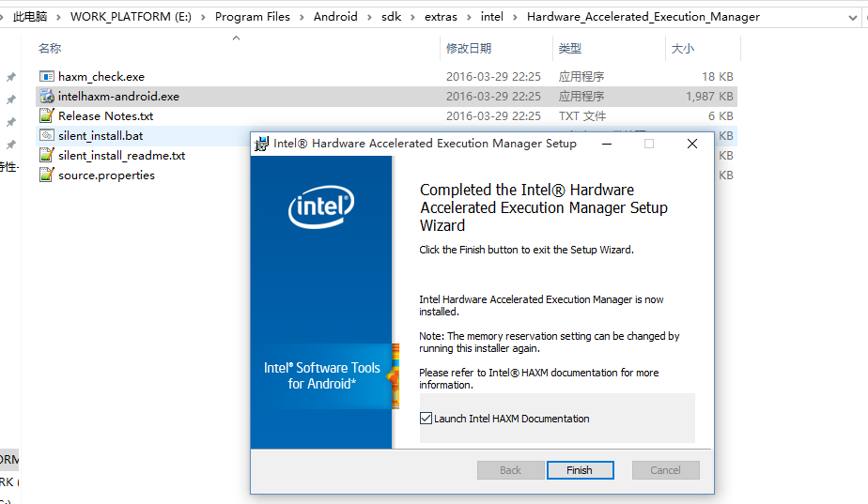Viewport: 868px width, 504px height.
Task: Sort files by the 修改日期 column
Action: (x=469, y=48)
